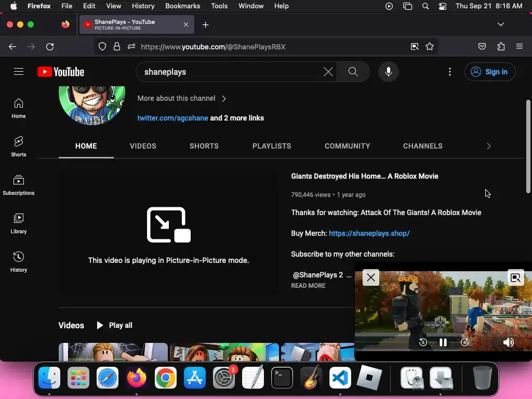Image resolution: width=532 pixels, height=399 pixels.
Task: Open first video thumbnail in Videos row
Action: click(x=113, y=352)
